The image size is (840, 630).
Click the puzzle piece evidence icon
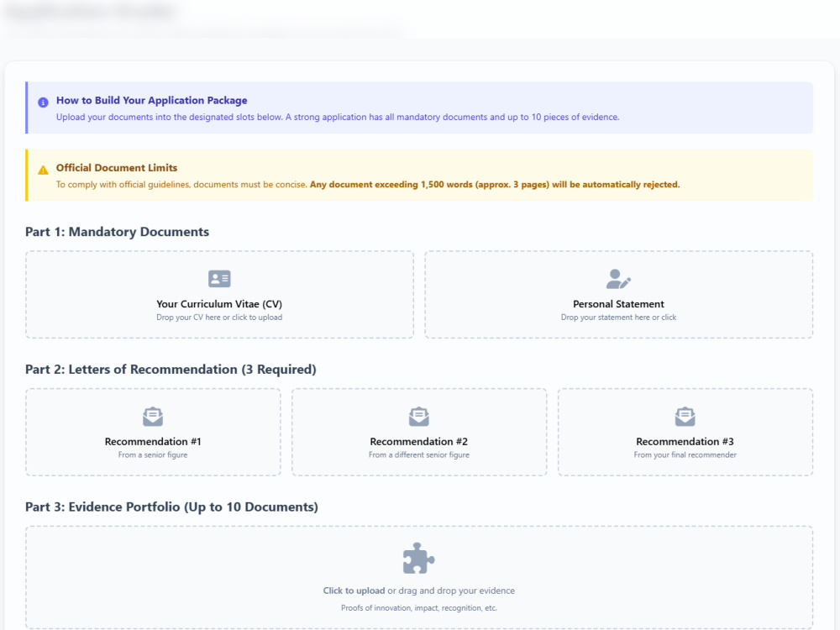click(418, 559)
